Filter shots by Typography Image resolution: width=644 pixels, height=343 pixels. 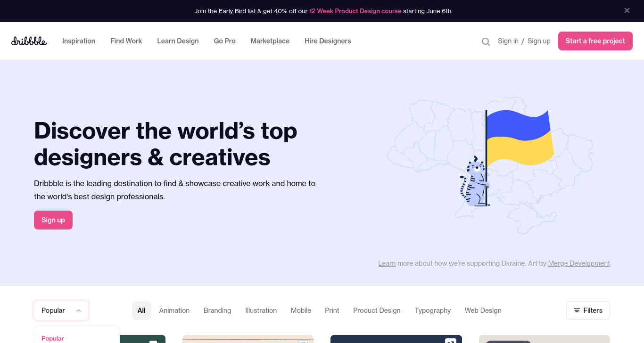(433, 310)
